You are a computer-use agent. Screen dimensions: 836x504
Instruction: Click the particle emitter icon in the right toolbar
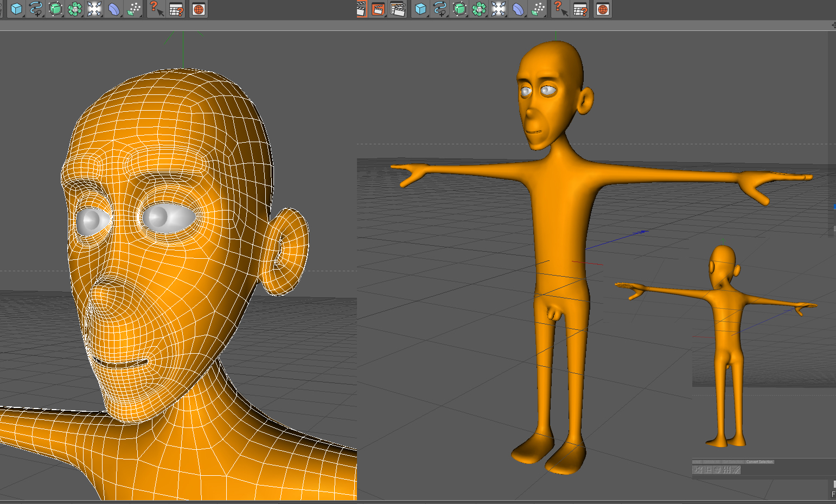pyautogui.click(x=538, y=9)
